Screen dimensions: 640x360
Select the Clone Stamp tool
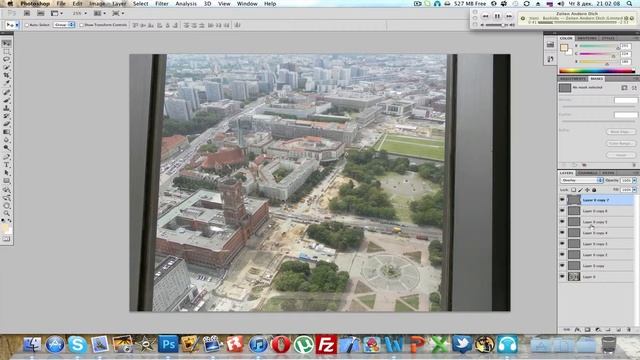[x=7, y=108]
